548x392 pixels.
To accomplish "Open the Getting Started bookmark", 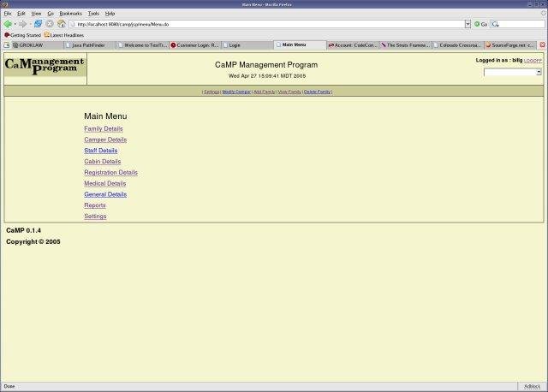I will coord(23,35).
